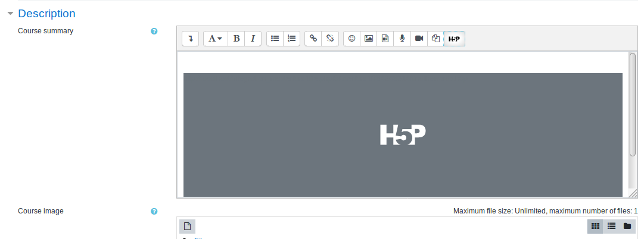644x239 pixels.
Task: Open the emoji picker
Action: 351,39
